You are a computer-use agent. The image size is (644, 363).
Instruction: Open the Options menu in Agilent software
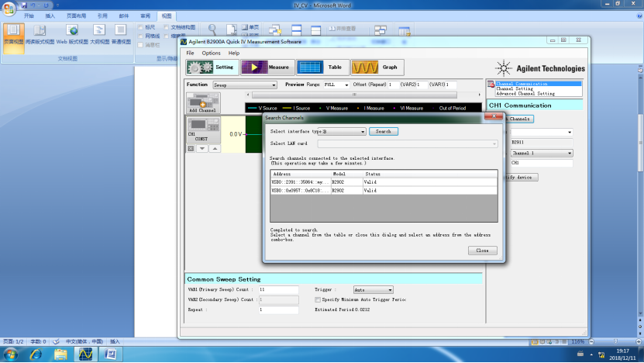tap(211, 53)
